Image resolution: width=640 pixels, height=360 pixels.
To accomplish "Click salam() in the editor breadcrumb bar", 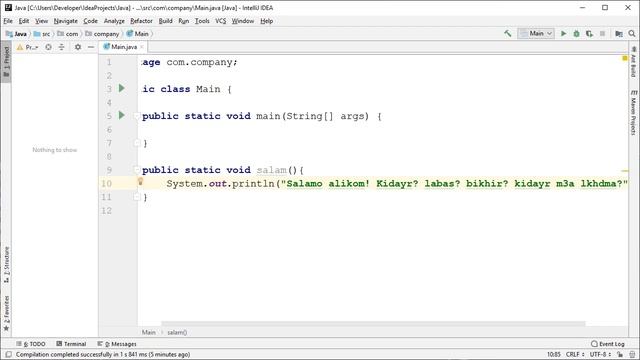I will (177, 332).
